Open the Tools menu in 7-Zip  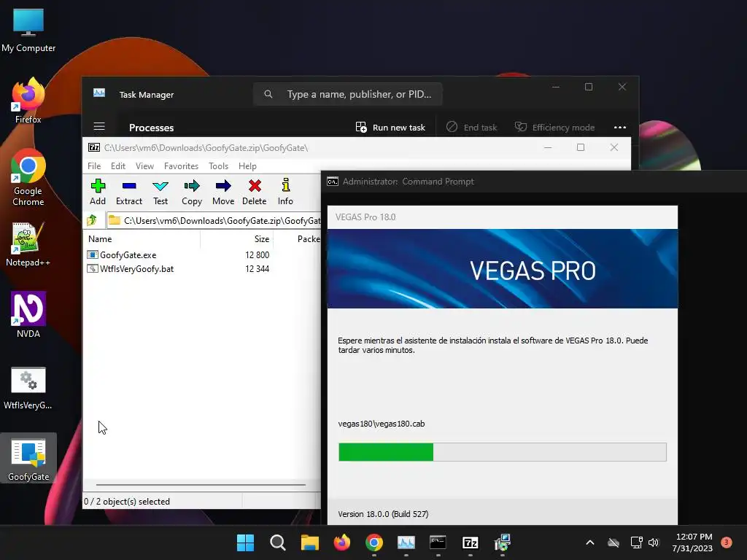pos(218,166)
